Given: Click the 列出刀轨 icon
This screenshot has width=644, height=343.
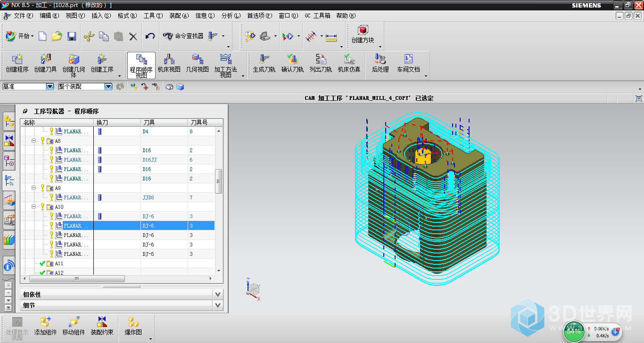Looking at the screenshot, I should [x=321, y=64].
